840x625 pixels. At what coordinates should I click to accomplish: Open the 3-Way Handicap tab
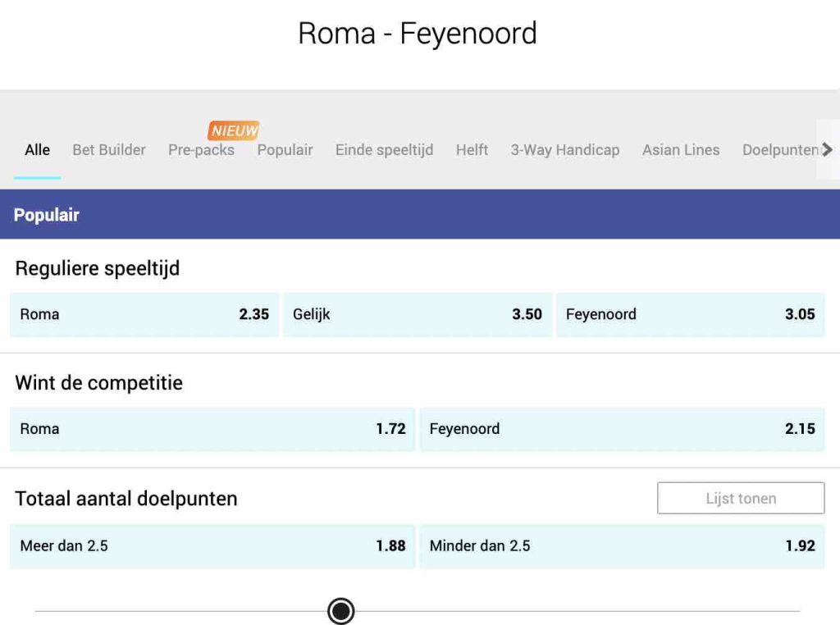coord(565,150)
